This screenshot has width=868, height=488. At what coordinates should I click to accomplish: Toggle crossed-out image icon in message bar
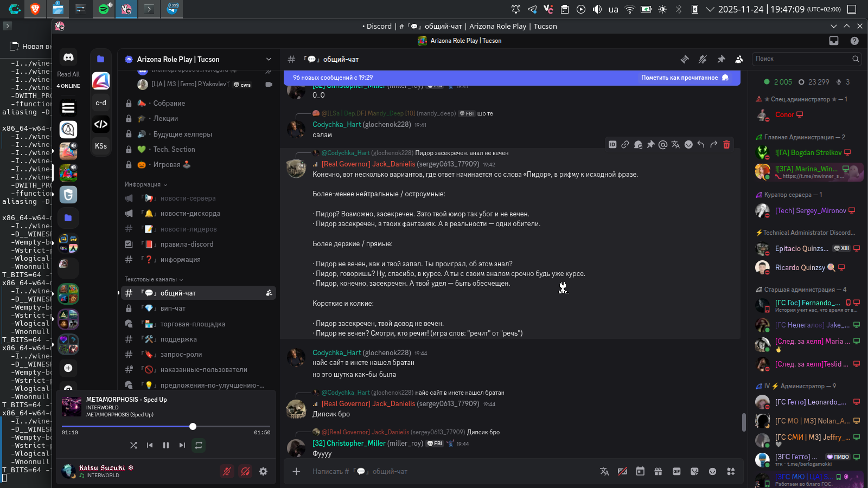tap(622, 471)
